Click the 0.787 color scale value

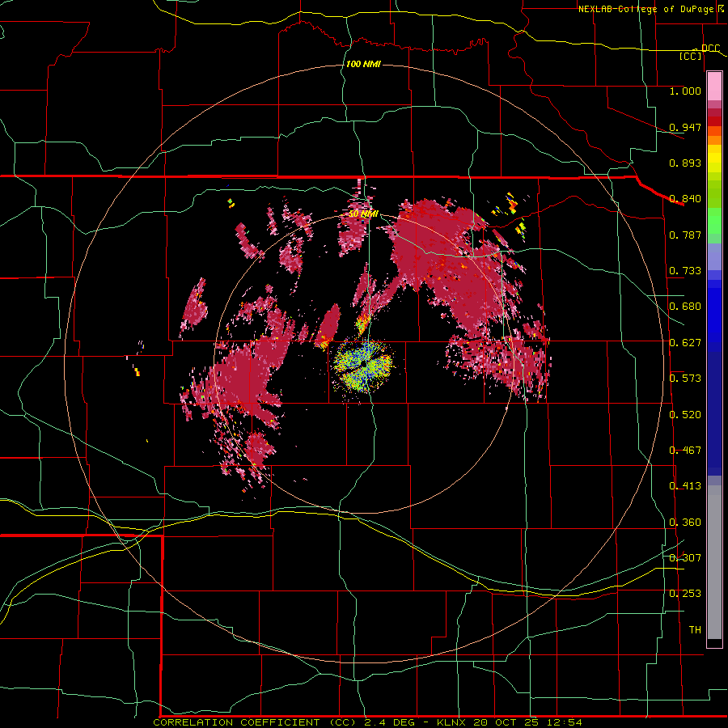(x=685, y=235)
